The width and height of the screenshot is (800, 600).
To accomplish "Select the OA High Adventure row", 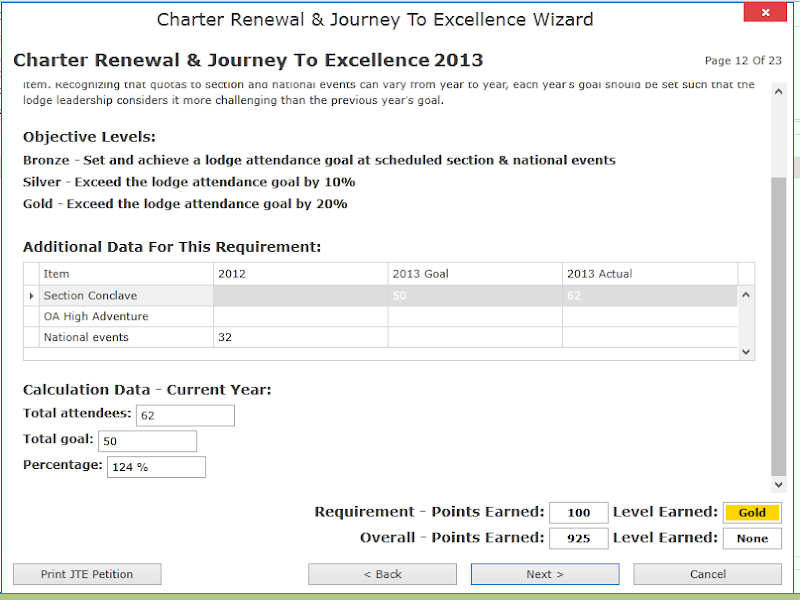I will click(x=381, y=316).
